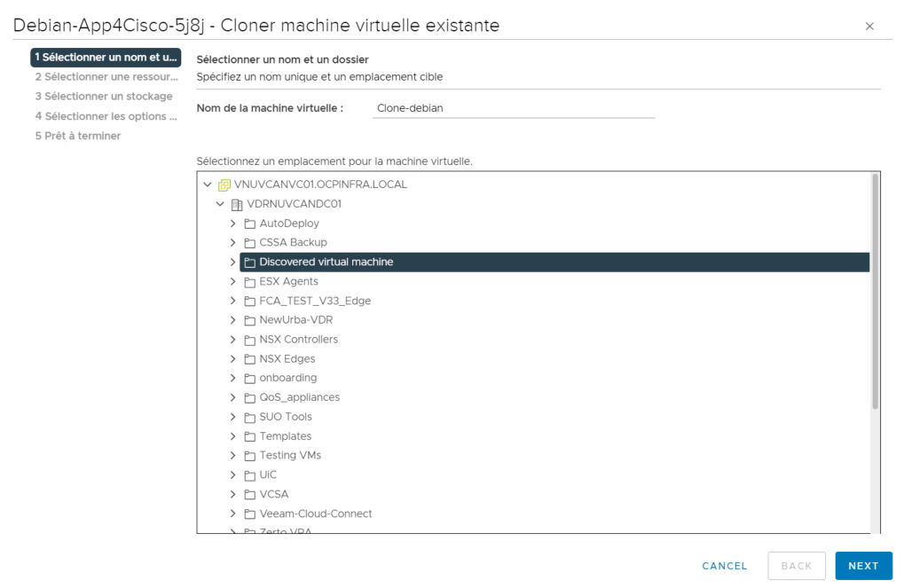The width and height of the screenshot is (904, 588).
Task: Click the onboarding folder icon
Action: 249,378
